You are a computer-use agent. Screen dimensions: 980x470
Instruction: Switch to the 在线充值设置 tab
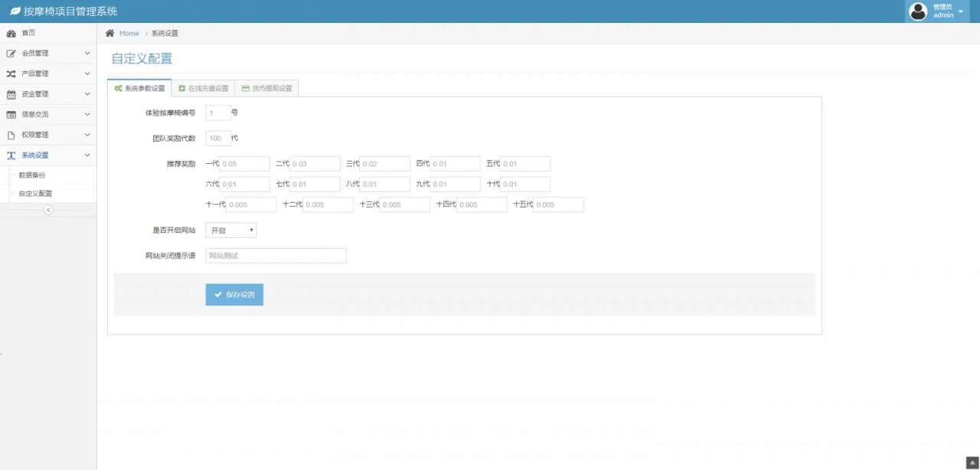pos(203,89)
